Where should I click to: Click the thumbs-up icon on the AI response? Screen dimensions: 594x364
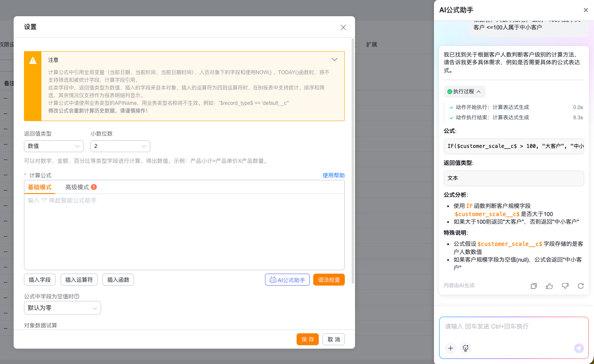pyautogui.click(x=549, y=286)
